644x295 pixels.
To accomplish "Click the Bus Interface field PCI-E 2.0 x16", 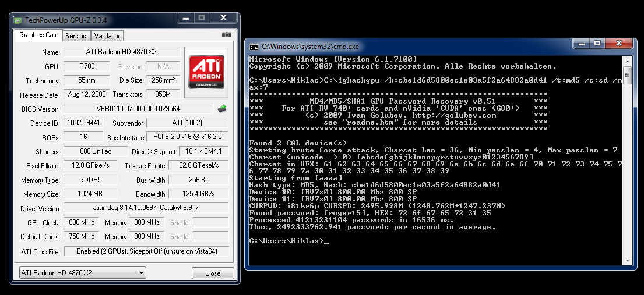I will tap(187, 137).
